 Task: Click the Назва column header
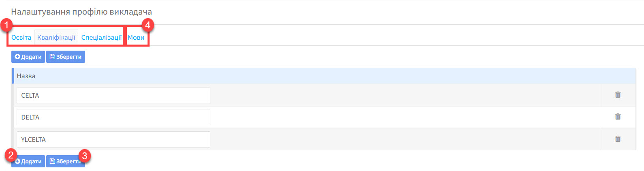[26, 76]
